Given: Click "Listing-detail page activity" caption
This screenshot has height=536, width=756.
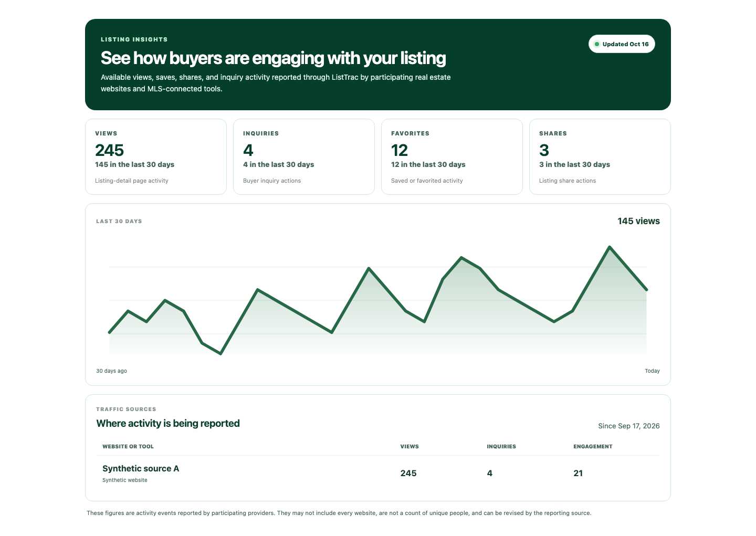Looking at the screenshot, I should click(132, 181).
